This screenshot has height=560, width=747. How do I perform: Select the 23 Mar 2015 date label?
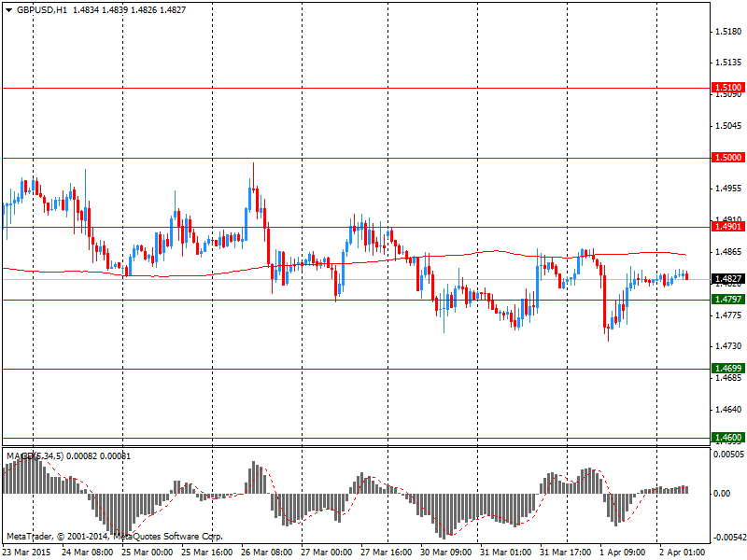pos(27,553)
